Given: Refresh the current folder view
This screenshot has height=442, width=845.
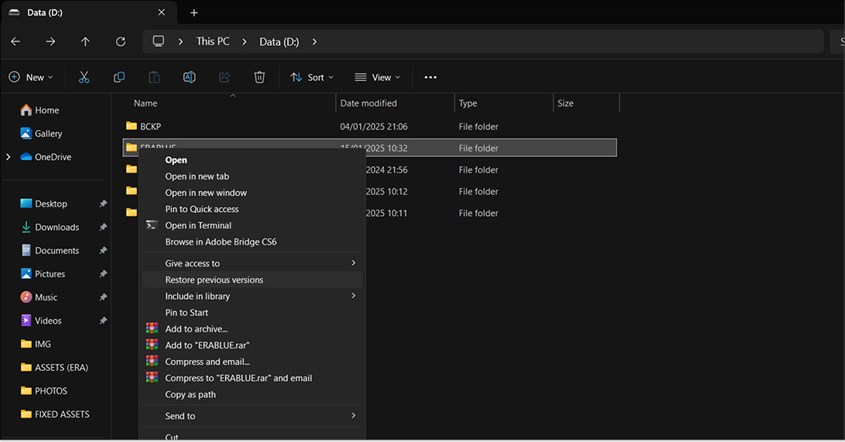Looking at the screenshot, I should (121, 42).
